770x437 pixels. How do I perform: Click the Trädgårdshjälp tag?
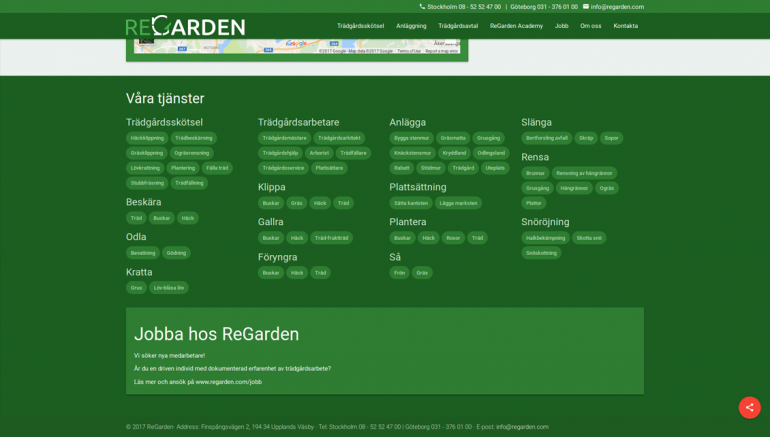point(280,153)
